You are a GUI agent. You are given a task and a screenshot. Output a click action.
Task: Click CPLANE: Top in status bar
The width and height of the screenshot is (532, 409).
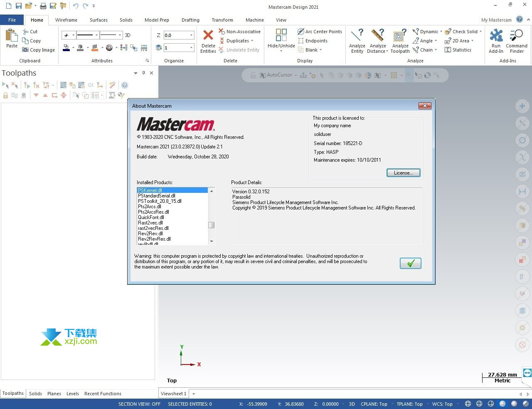[x=374, y=404]
